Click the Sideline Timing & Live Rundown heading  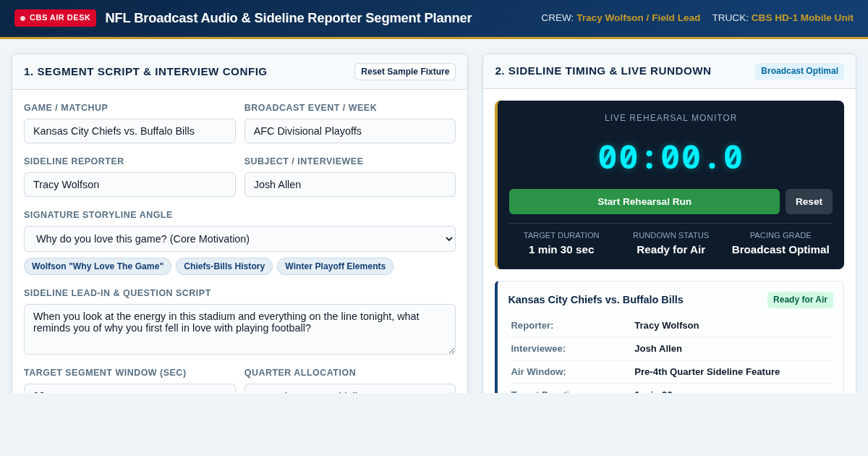pyautogui.click(x=603, y=71)
